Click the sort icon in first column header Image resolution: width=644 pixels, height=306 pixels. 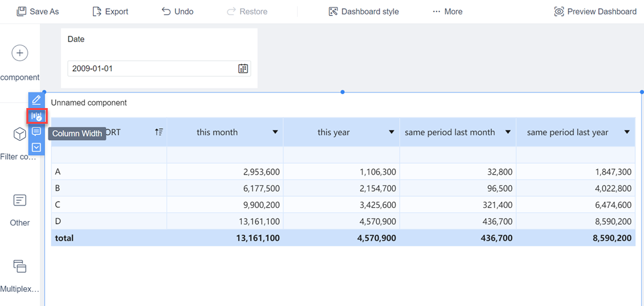point(159,132)
